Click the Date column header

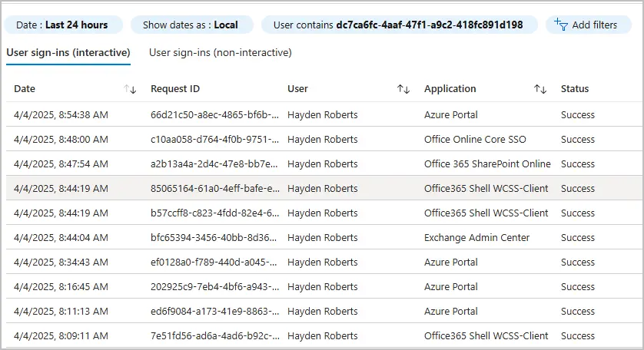click(25, 88)
